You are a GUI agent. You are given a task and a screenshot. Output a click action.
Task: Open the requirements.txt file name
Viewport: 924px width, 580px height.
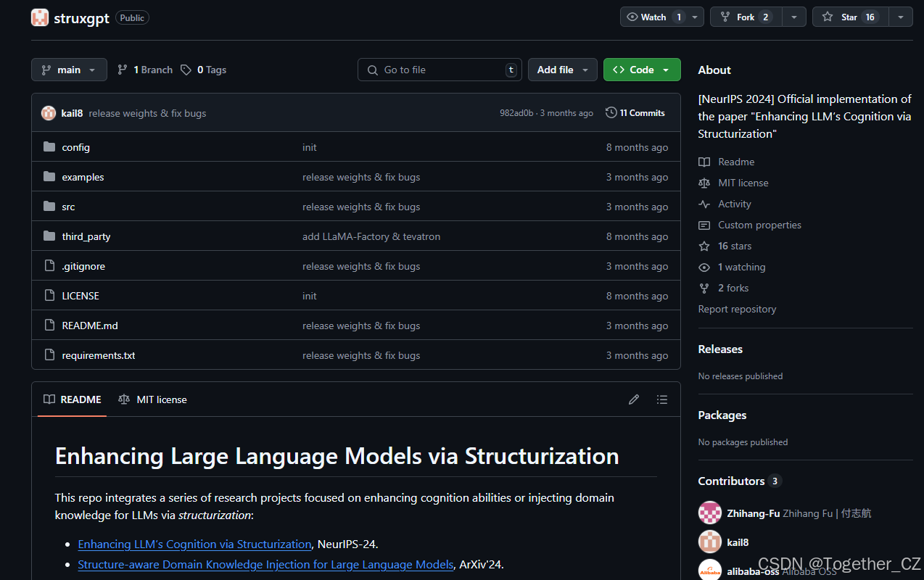point(99,355)
